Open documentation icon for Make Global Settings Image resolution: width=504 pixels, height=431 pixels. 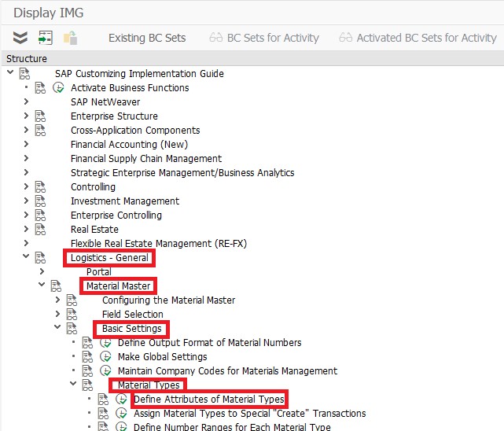[x=87, y=357]
